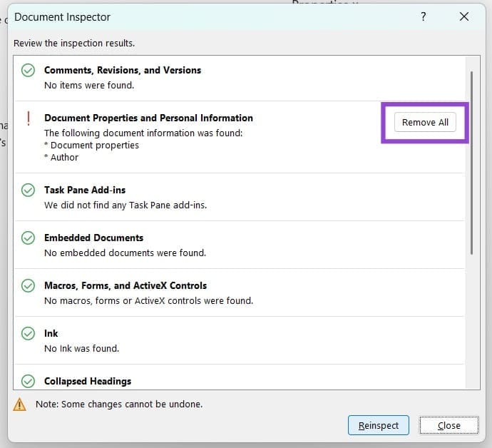Select the Comments, Revisions, and Versions heading
The height and width of the screenshot is (448, 492).
[x=123, y=70]
